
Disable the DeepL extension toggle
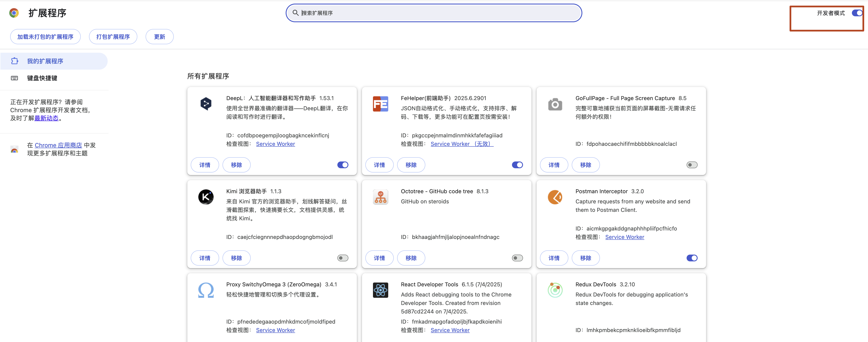(x=343, y=165)
